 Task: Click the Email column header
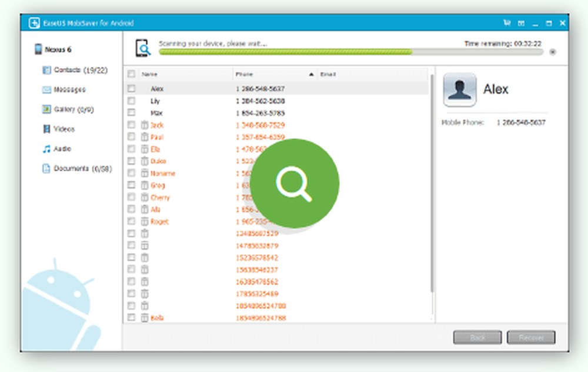point(327,75)
